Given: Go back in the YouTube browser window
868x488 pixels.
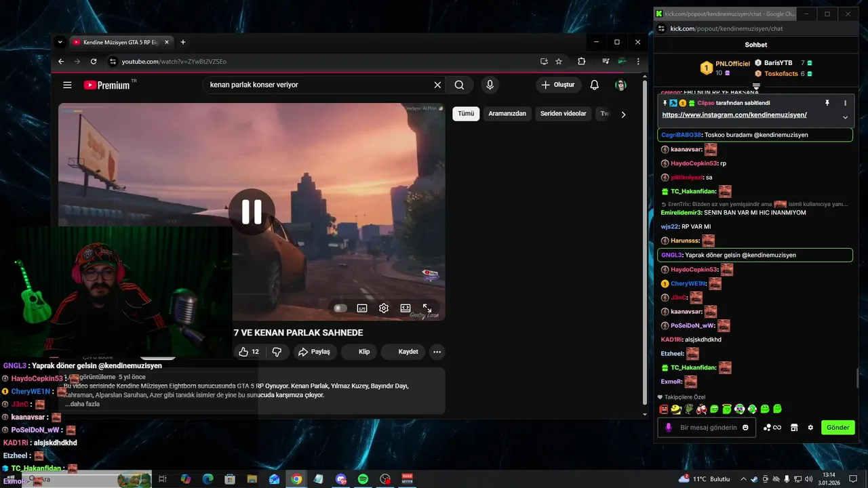Looking at the screenshot, I should [61, 61].
